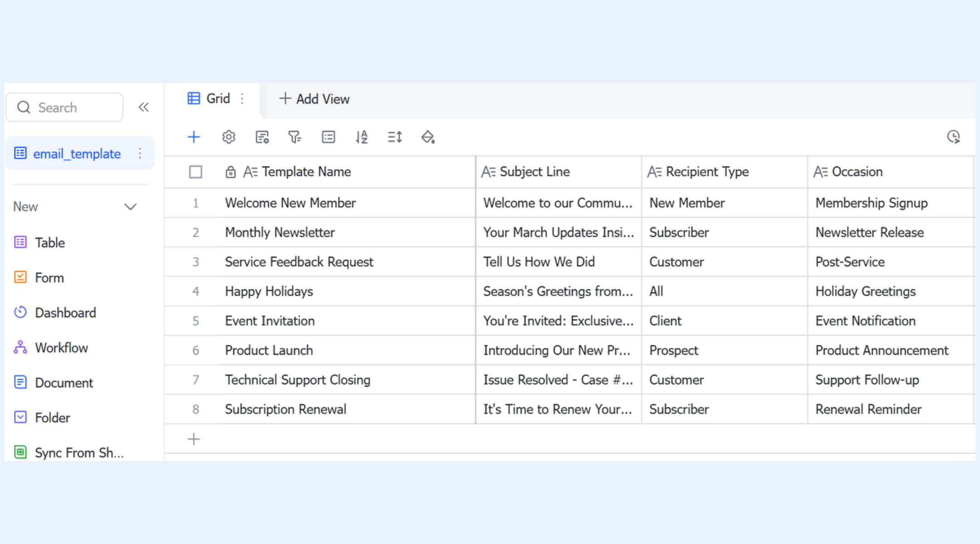The width and height of the screenshot is (980, 544).
Task: Click the field configuration toolbar icon
Action: pyautogui.click(x=262, y=136)
